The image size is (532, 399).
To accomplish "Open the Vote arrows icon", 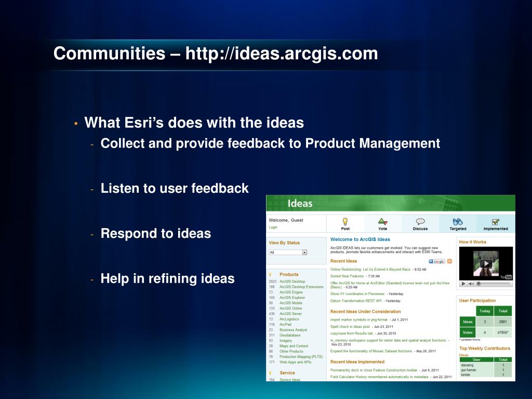I will (x=383, y=221).
